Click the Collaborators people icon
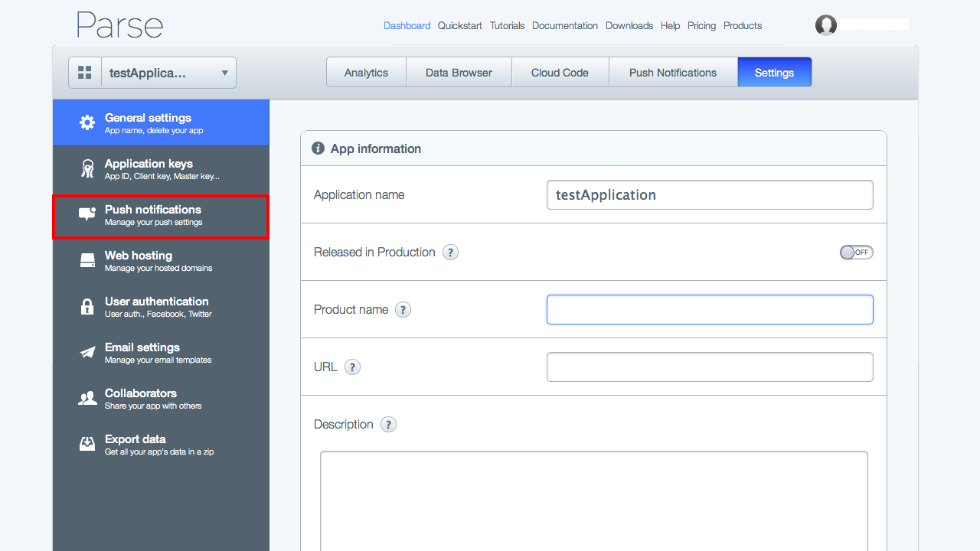The height and width of the screenshot is (551, 980). pos(87,398)
